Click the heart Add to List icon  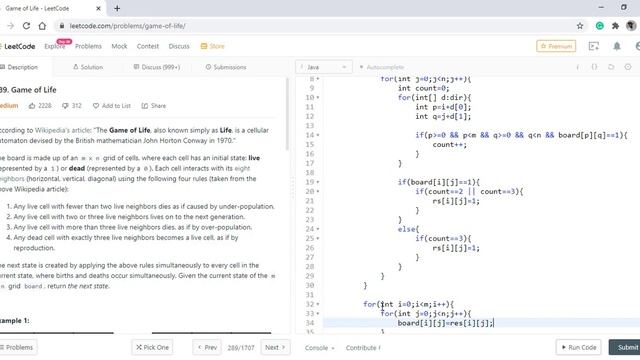pos(96,106)
